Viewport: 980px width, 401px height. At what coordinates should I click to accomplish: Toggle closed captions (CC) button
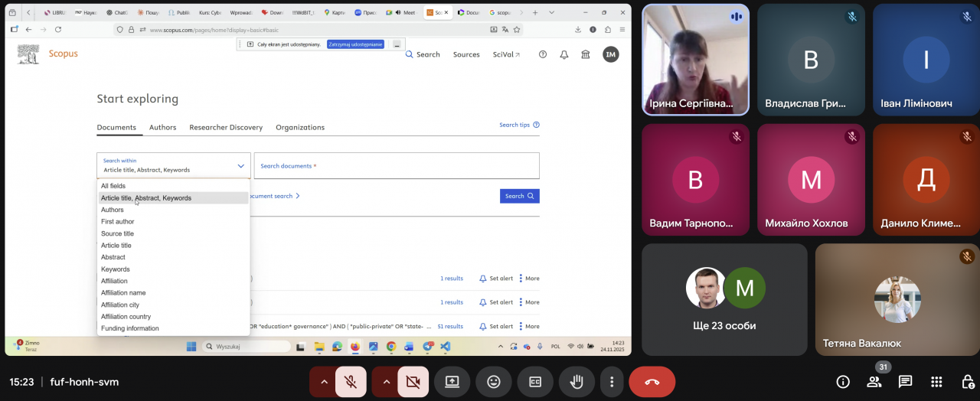(x=535, y=382)
